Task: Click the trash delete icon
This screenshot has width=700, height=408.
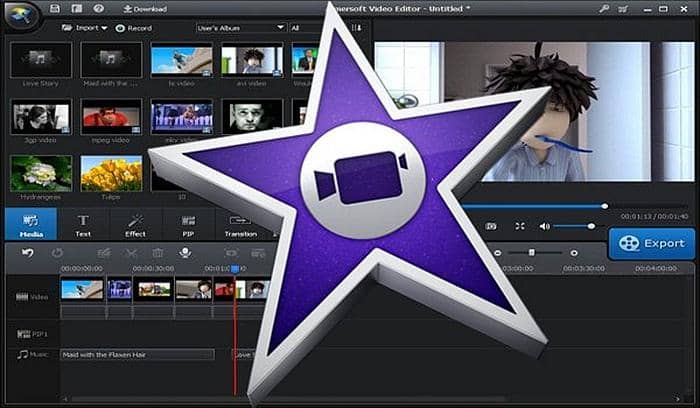Action: (x=158, y=253)
